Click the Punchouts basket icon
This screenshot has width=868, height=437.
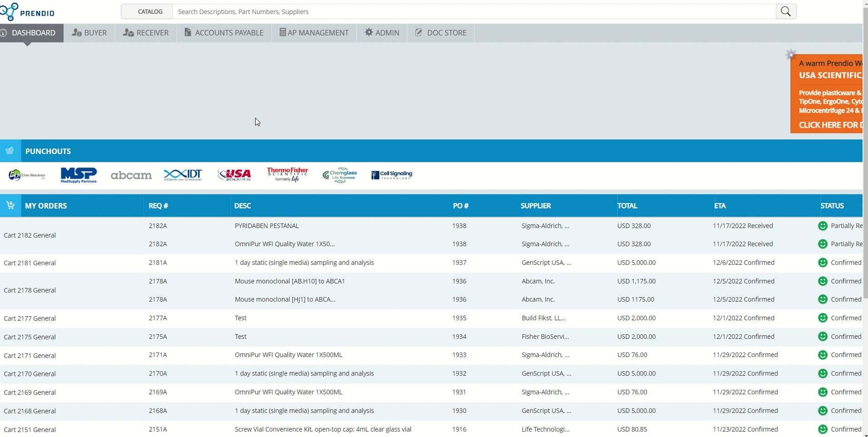tap(10, 150)
